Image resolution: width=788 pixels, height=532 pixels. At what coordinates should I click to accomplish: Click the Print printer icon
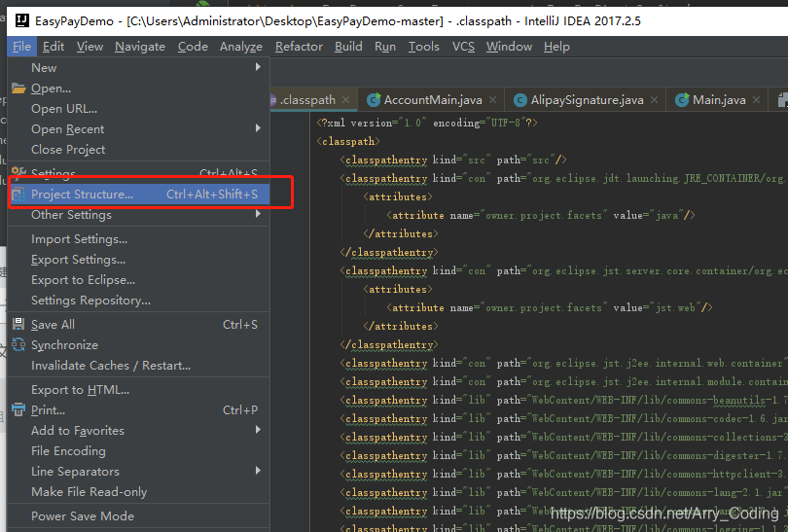pos(18,409)
